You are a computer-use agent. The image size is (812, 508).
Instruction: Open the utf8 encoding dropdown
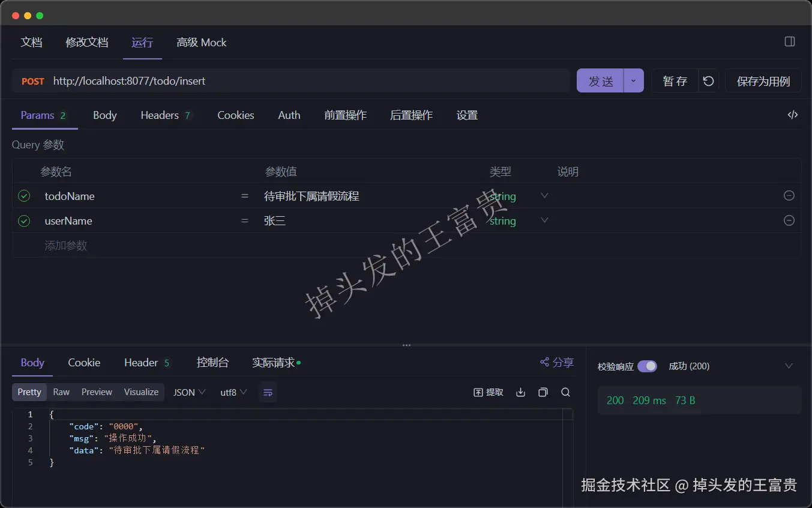click(233, 392)
